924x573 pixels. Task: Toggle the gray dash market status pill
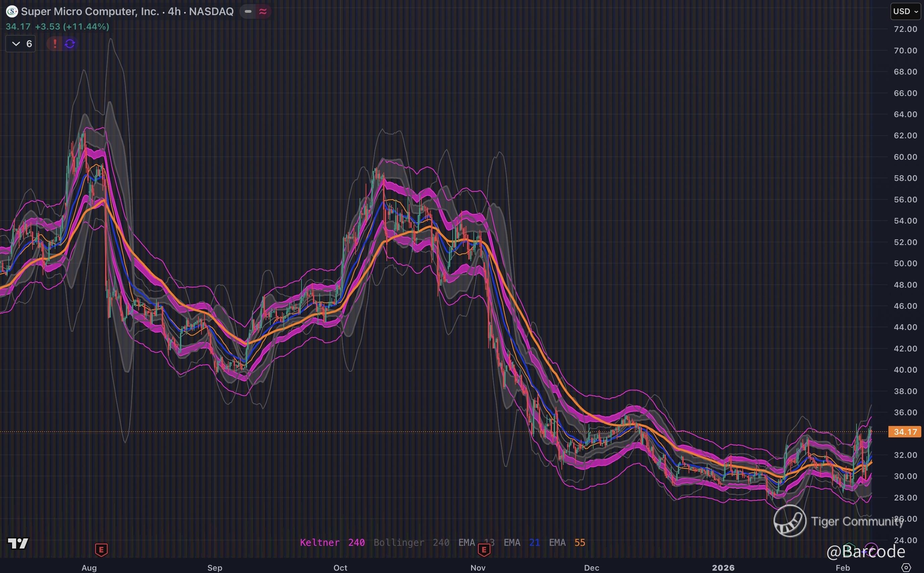click(248, 12)
